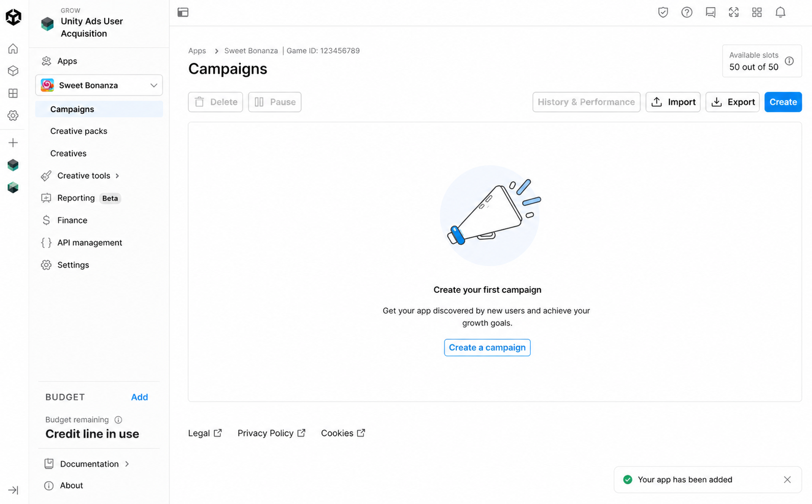Click the Sweet Bonanza breadcrumb
Screen dimensions: 812x504
(251, 51)
